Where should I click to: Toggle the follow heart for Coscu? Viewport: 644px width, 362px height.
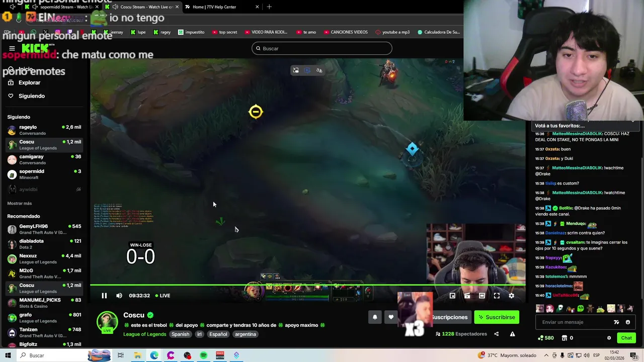(391, 317)
